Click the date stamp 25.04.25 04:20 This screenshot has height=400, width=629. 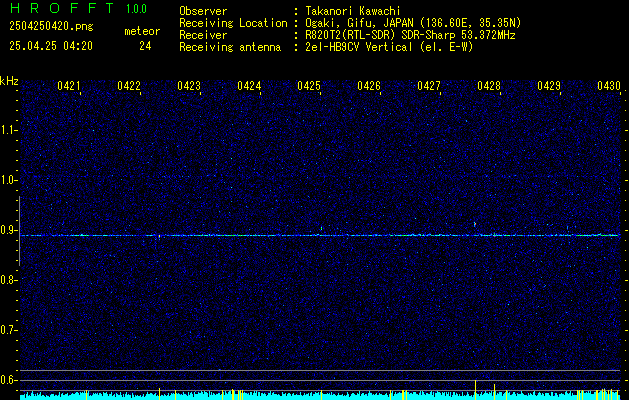coord(51,46)
